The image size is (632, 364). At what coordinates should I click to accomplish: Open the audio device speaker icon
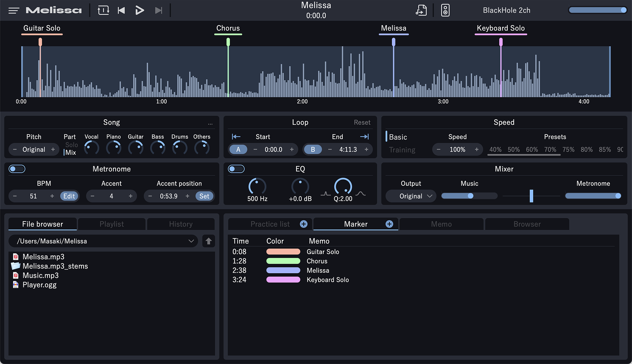445,10
